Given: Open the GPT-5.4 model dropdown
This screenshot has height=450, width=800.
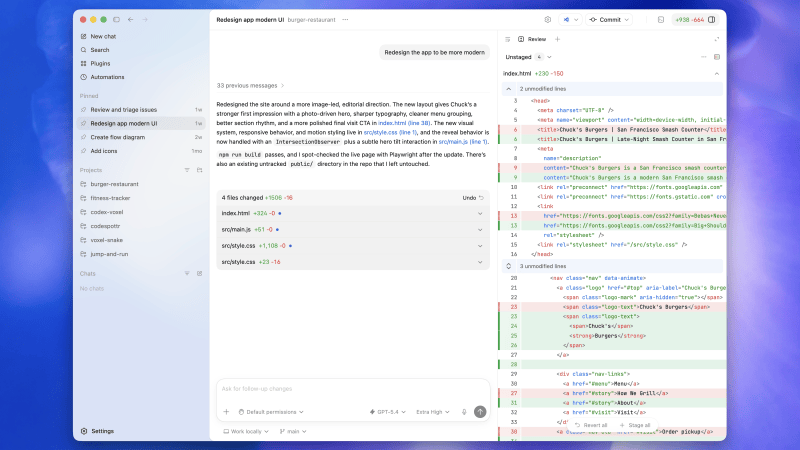Looking at the screenshot, I should click(388, 412).
